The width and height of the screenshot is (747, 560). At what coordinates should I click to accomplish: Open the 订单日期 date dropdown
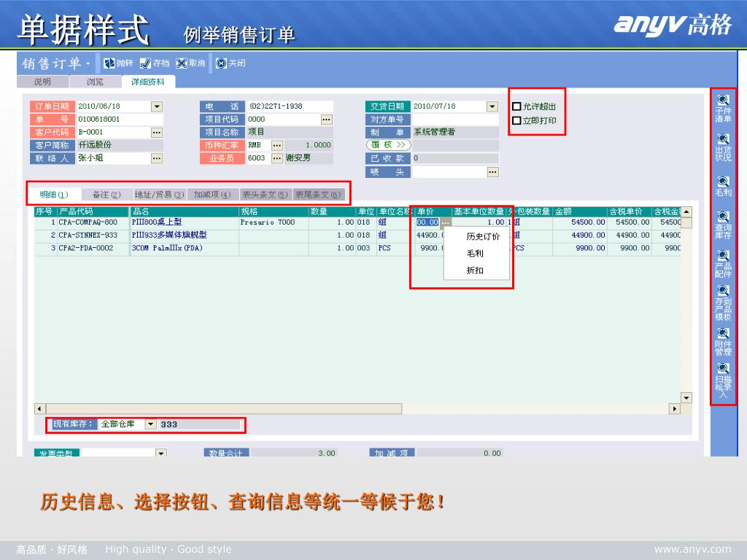click(x=157, y=106)
